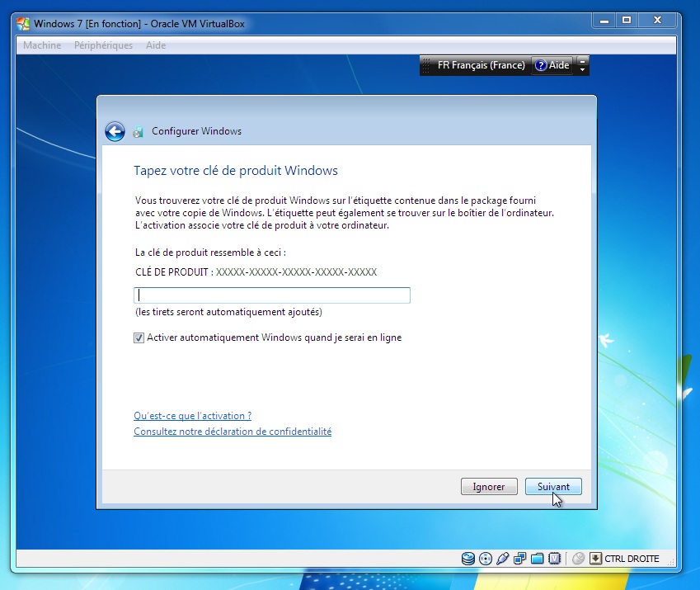Go back using the blue arrow button
The height and width of the screenshot is (590, 700).
click(x=115, y=131)
